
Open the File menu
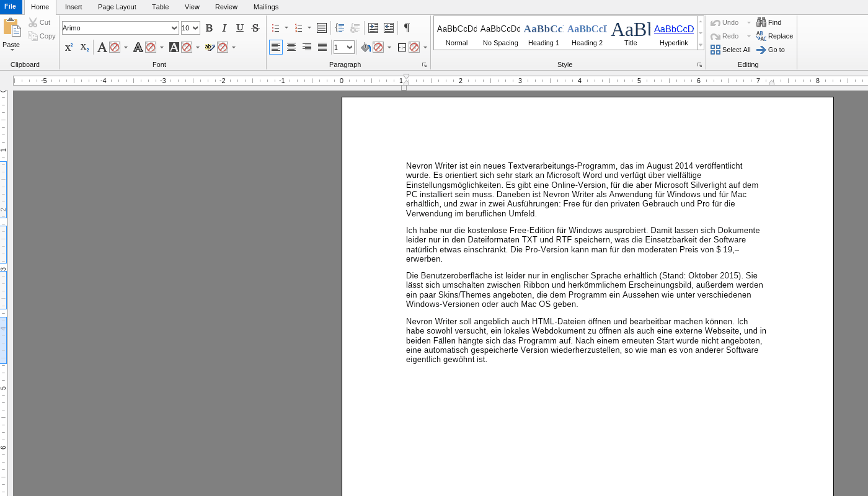coord(11,7)
